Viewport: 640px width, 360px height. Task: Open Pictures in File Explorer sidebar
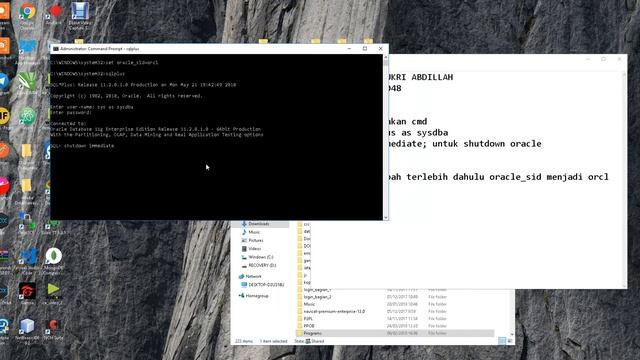tap(256, 240)
